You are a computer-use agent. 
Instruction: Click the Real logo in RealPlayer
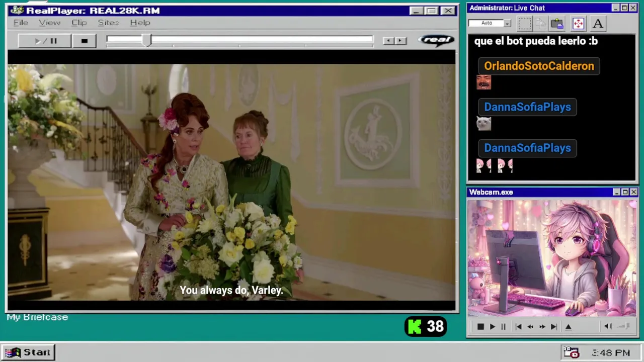tap(436, 40)
